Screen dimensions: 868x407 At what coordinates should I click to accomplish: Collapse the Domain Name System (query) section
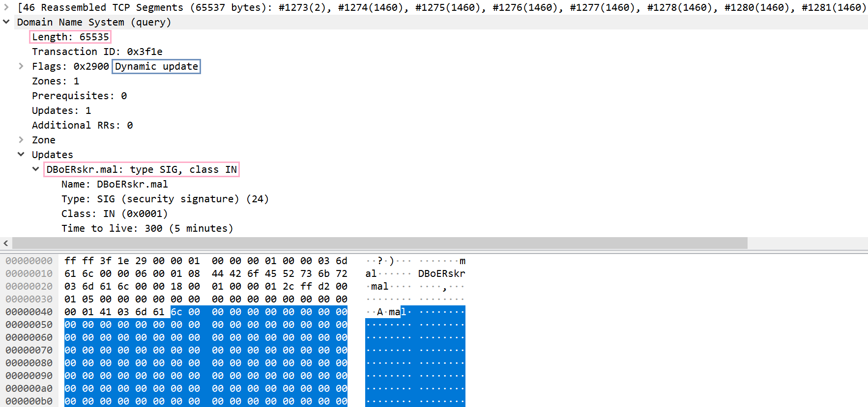tap(6, 22)
